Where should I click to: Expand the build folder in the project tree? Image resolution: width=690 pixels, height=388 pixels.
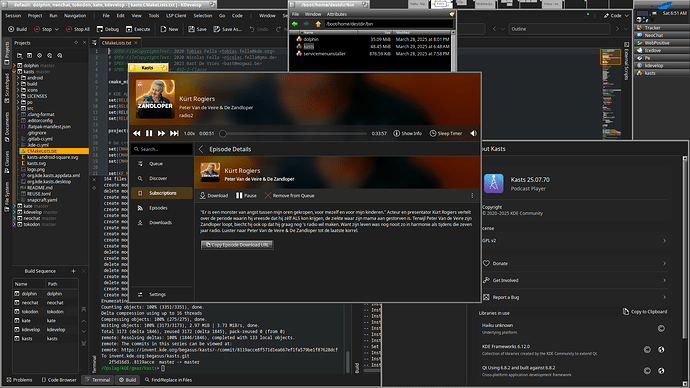tap(18, 84)
